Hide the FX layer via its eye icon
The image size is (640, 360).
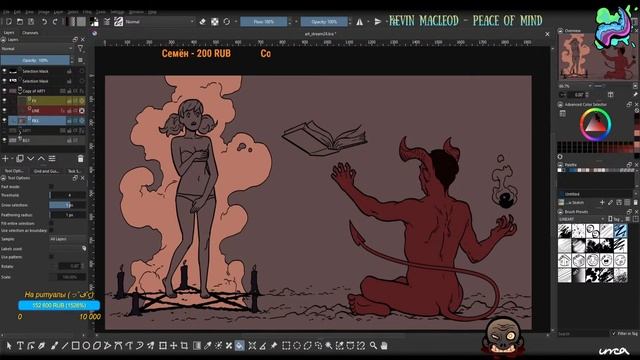(x=4, y=100)
